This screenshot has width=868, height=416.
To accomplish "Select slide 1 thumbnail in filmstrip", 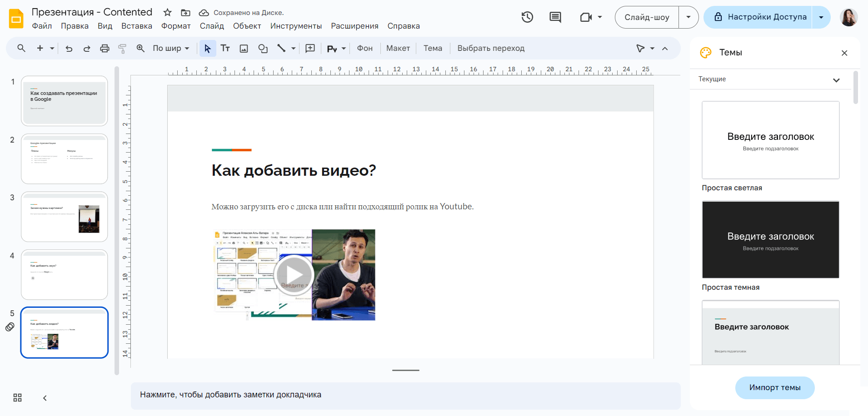I will tap(65, 101).
